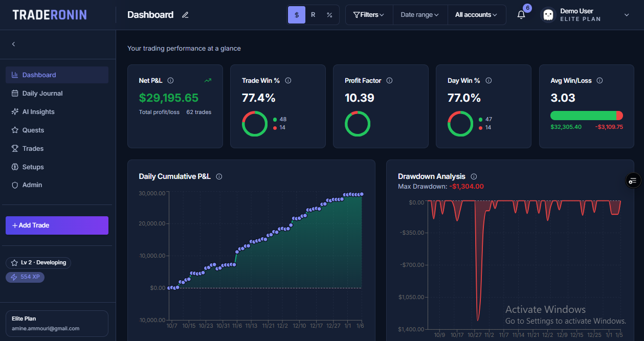Expand the Date range dropdown
This screenshot has height=341, width=644.
[x=419, y=15]
